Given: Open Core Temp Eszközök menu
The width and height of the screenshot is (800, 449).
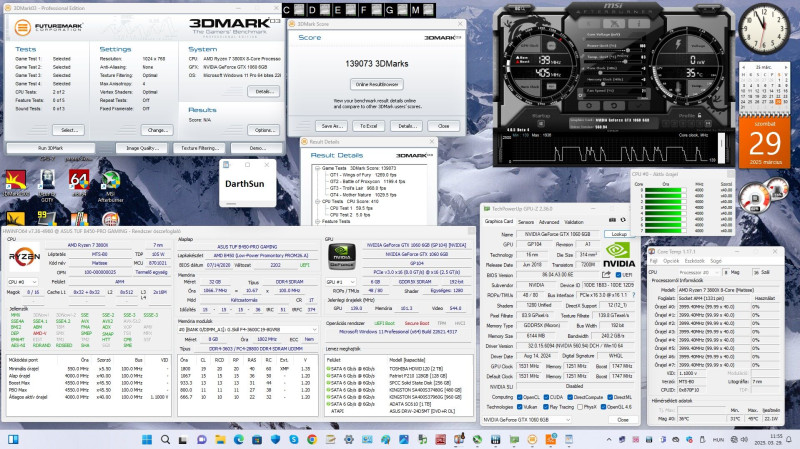Looking at the screenshot, I should (x=695, y=261).
